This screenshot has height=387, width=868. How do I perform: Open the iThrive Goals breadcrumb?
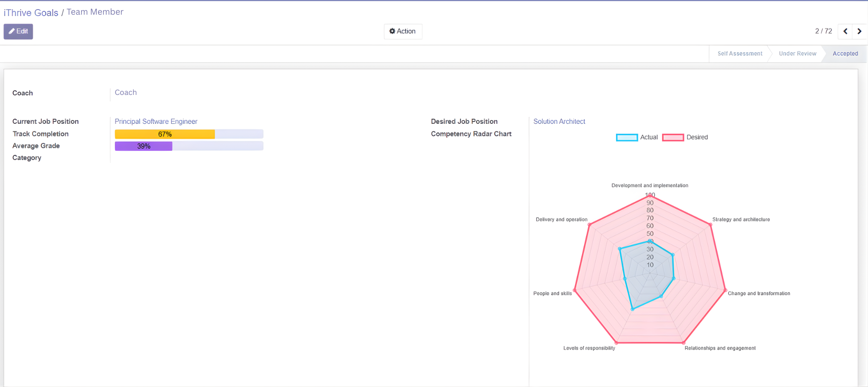pos(31,13)
